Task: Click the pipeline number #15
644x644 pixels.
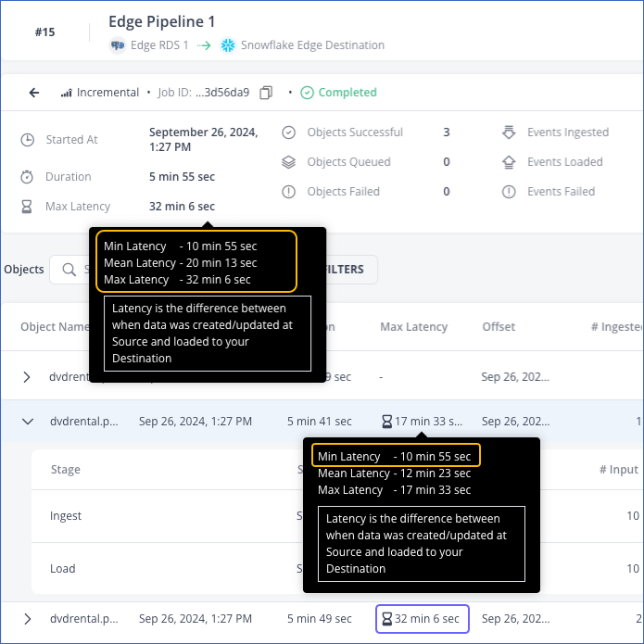Action: 44,32
